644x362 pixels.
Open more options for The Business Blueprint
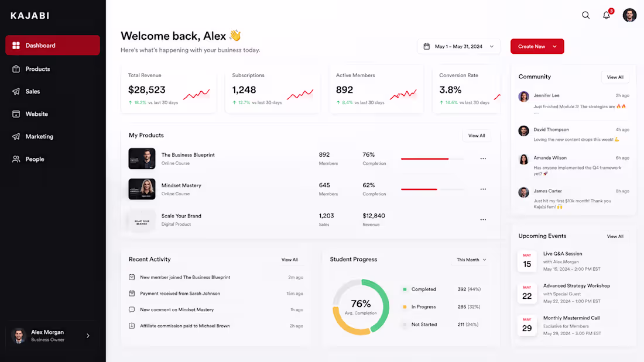(x=483, y=158)
